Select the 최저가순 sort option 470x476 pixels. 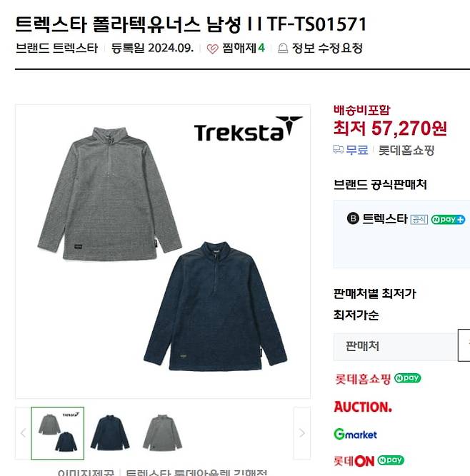click(356, 315)
